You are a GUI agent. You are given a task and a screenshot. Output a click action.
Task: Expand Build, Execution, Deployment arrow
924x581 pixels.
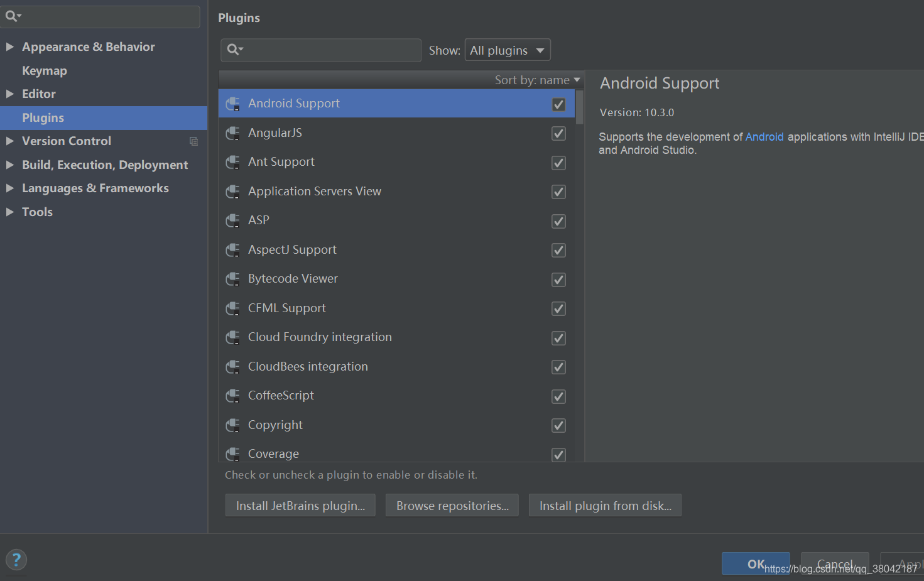10,165
